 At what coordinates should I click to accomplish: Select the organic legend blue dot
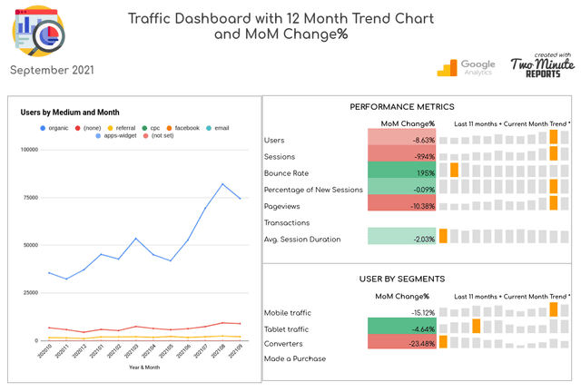coord(43,128)
